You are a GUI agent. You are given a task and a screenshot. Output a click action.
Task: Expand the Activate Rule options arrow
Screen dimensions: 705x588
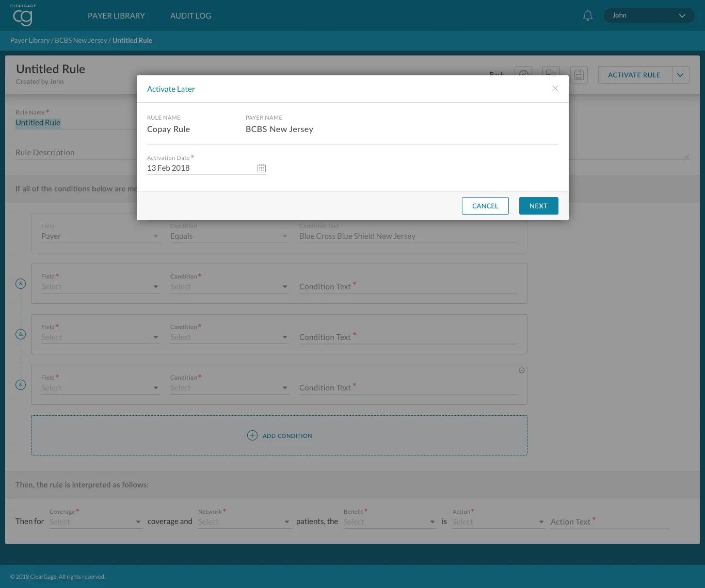(680, 75)
